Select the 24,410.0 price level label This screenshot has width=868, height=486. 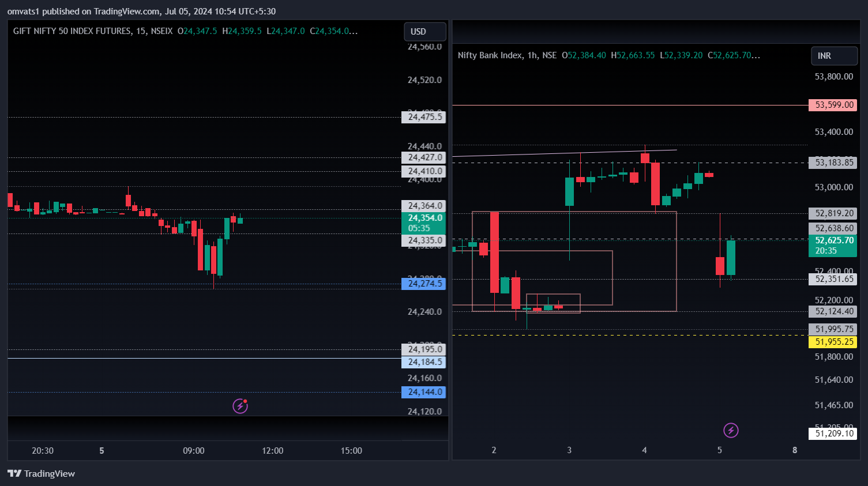click(424, 171)
